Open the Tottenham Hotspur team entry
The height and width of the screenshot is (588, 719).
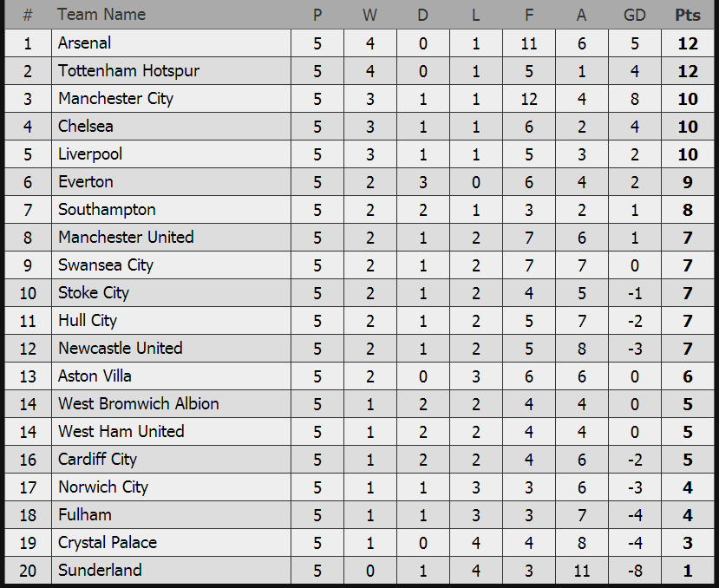point(117,71)
